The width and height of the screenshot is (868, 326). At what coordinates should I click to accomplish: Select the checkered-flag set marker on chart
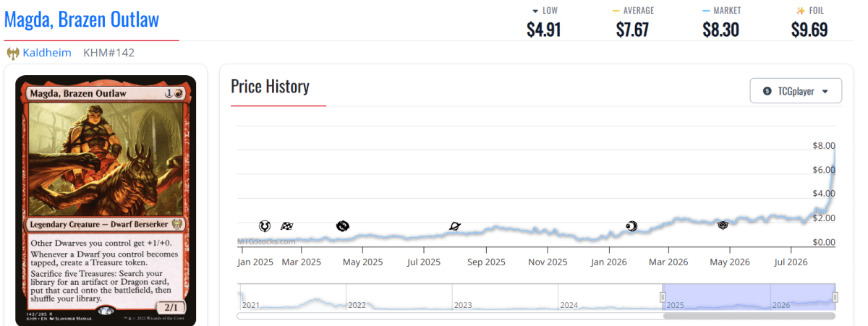(286, 226)
